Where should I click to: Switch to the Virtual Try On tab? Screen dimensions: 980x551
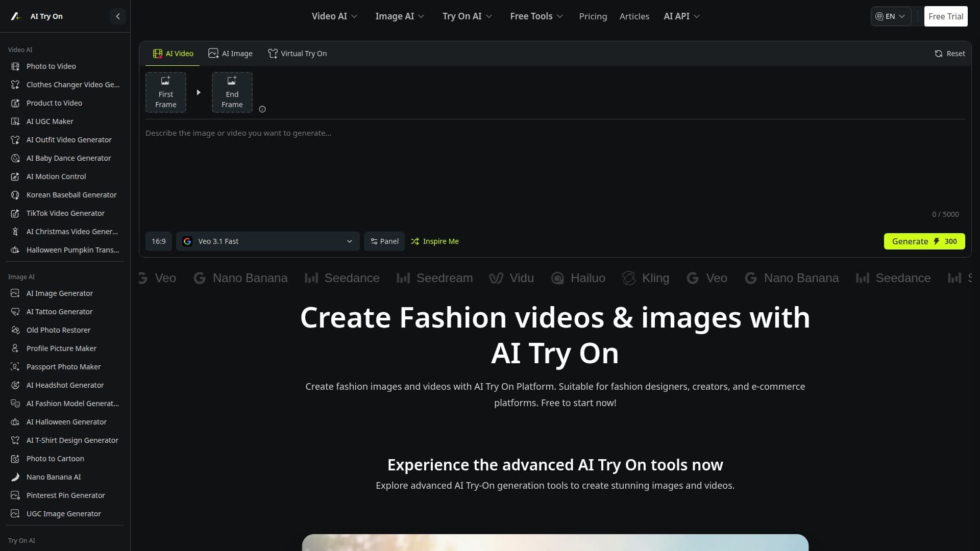297,54
